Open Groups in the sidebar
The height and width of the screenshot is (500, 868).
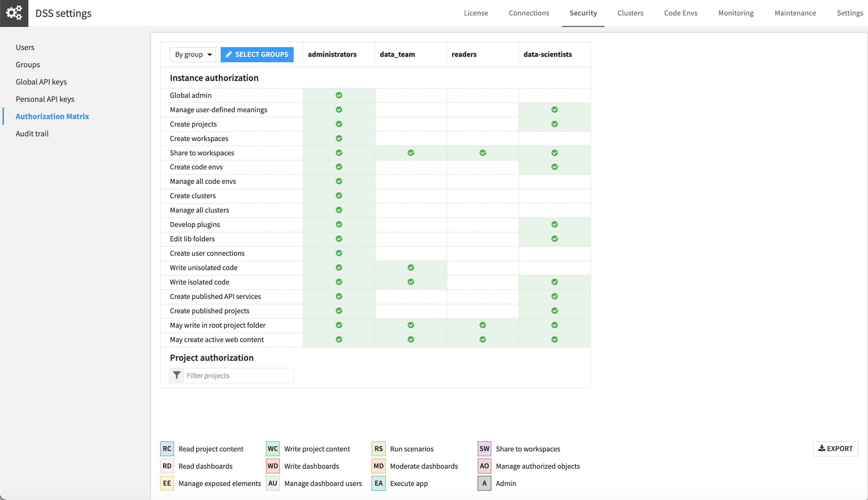click(x=28, y=65)
